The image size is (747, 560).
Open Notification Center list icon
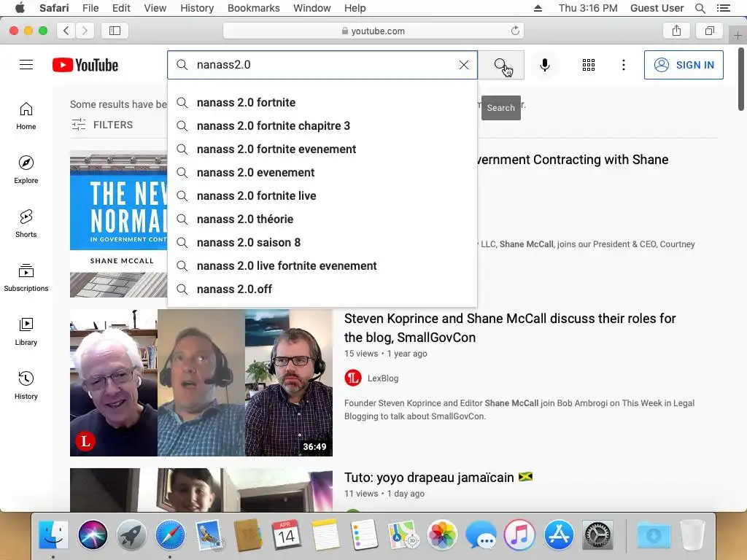[x=723, y=8]
